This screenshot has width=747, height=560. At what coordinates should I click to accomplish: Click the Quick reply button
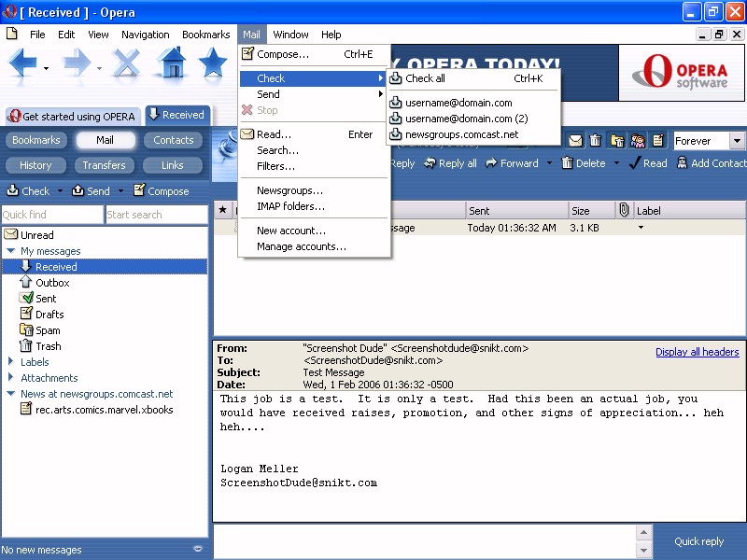[x=698, y=541]
